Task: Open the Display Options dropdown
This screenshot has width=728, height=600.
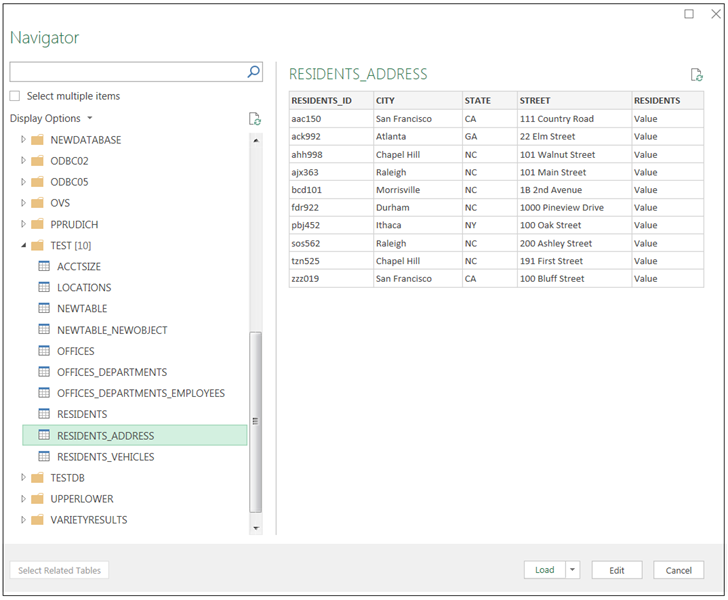Action: (51, 119)
